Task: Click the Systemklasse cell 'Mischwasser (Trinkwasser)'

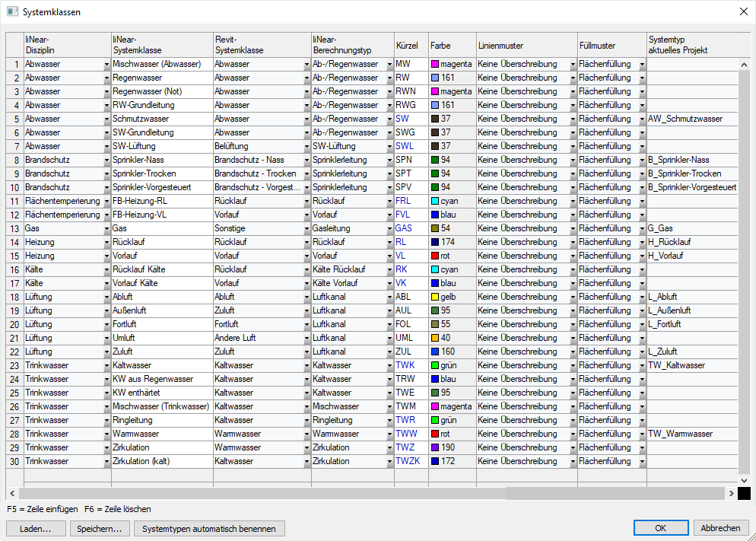Action: coord(162,406)
